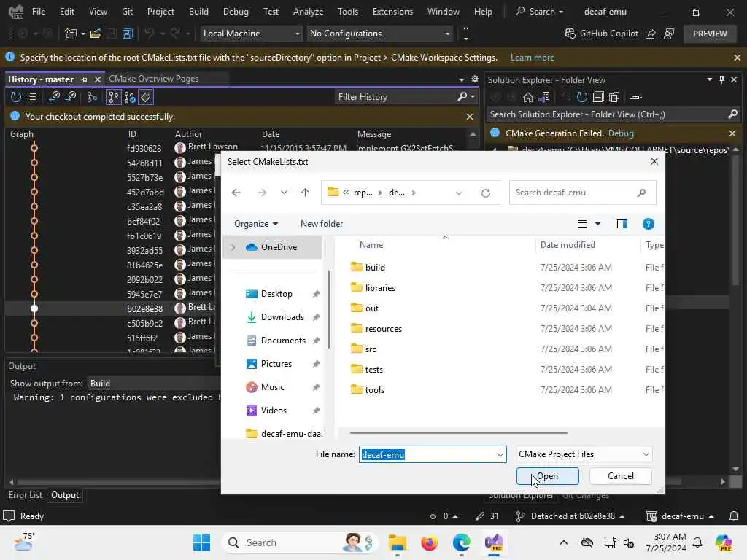
Task: Open the Build menu
Action: (x=198, y=12)
